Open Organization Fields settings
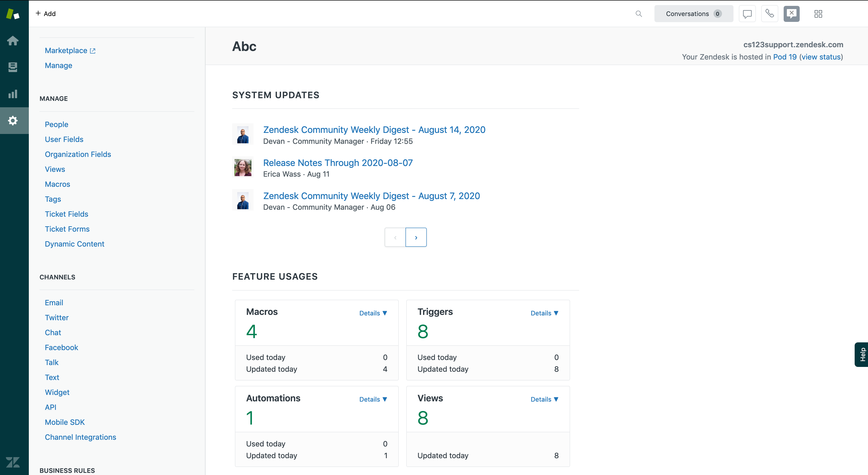This screenshot has width=868, height=475. [78, 154]
